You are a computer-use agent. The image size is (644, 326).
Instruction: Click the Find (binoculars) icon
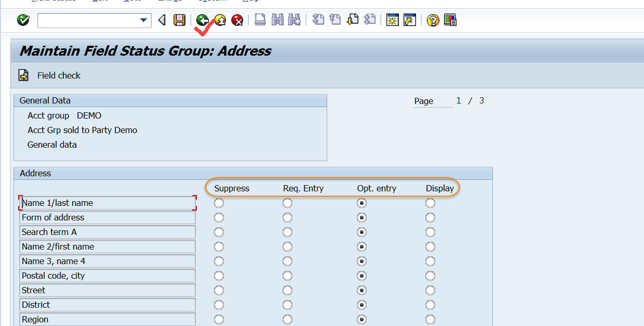pyautogui.click(x=278, y=20)
